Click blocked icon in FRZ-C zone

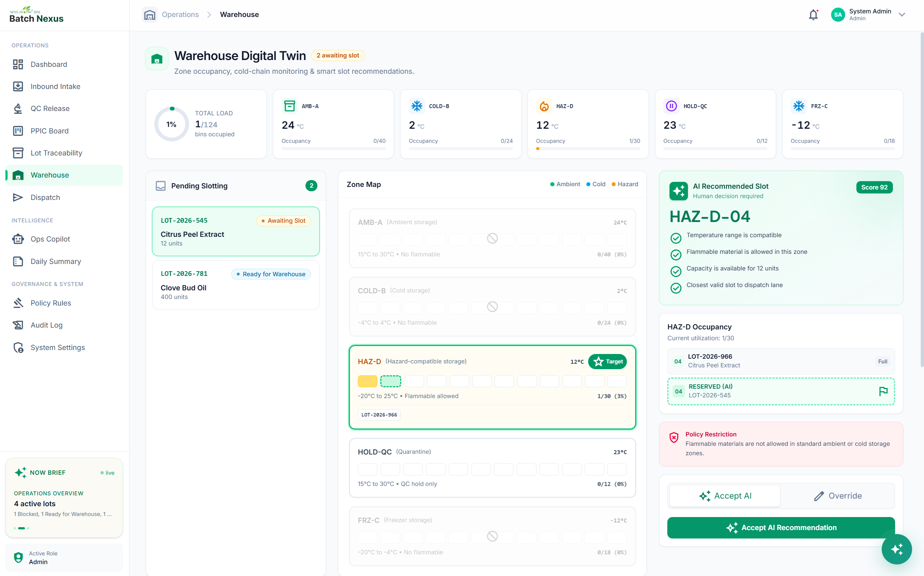pos(492,536)
